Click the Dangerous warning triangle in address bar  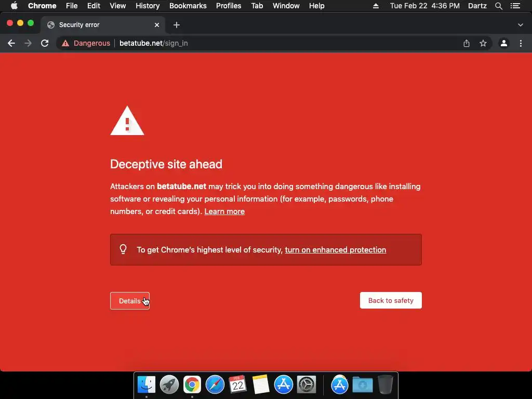click(x=65, y=44)
